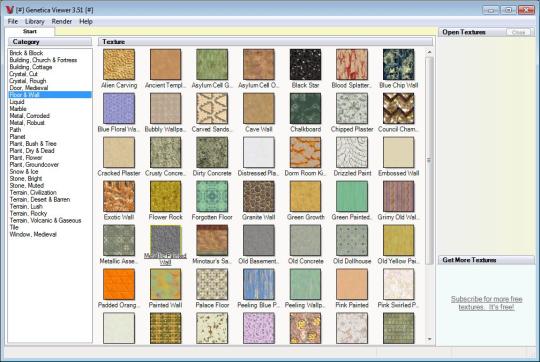Open the Blue Chip Wall texture
Viewport: 540px width, 362px height.
398,64
